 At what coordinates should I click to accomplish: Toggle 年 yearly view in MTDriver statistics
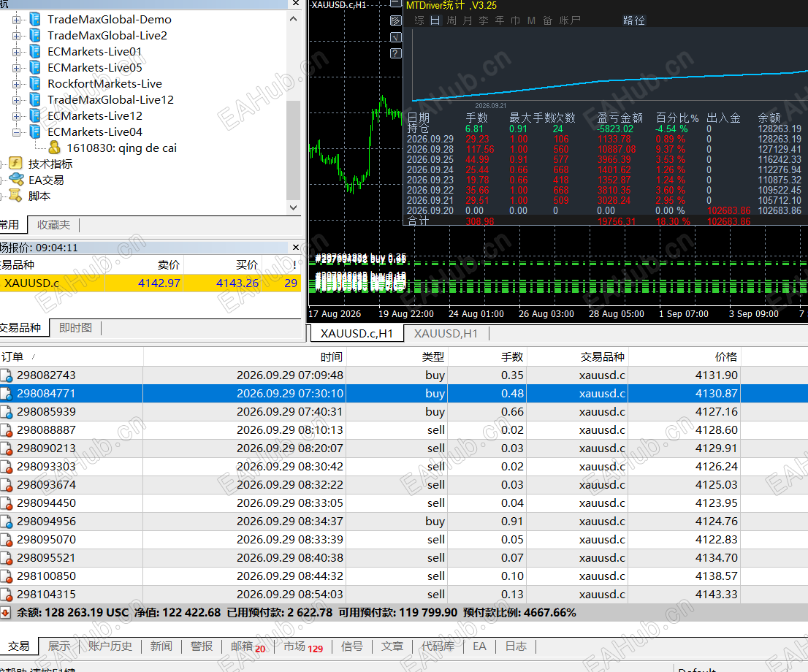[500, 20]
